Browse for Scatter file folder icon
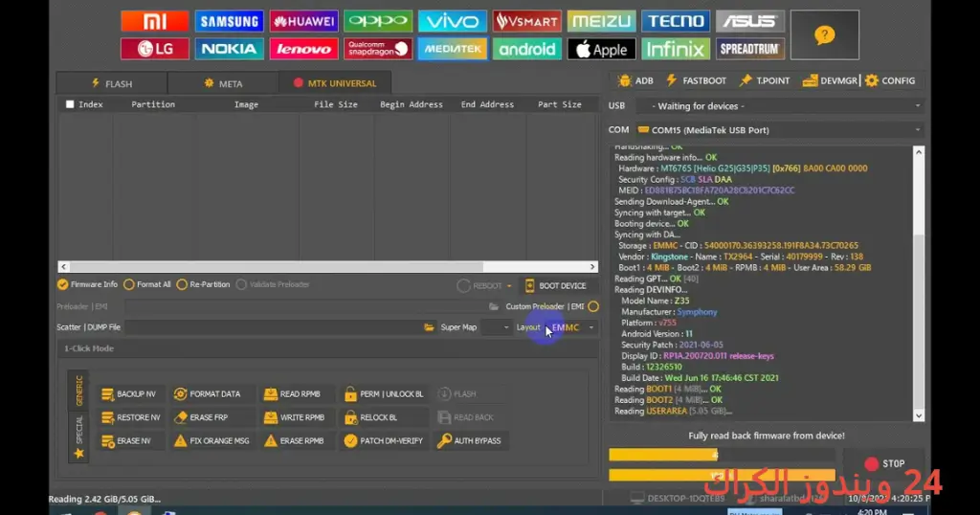 coord(429,326)
